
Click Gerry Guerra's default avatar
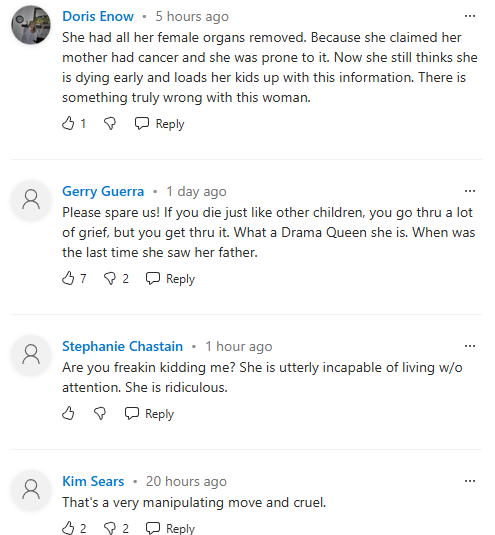click(x=31, y=200)
